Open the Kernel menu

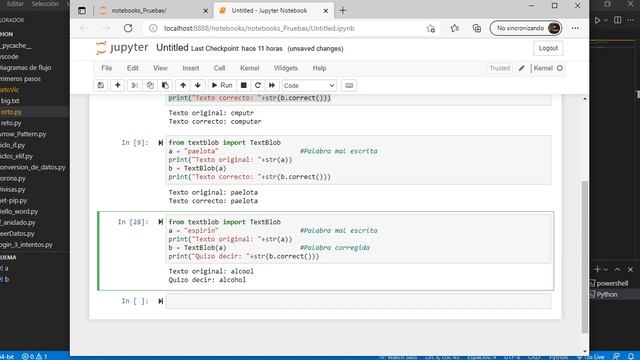(x=249, y=68)
